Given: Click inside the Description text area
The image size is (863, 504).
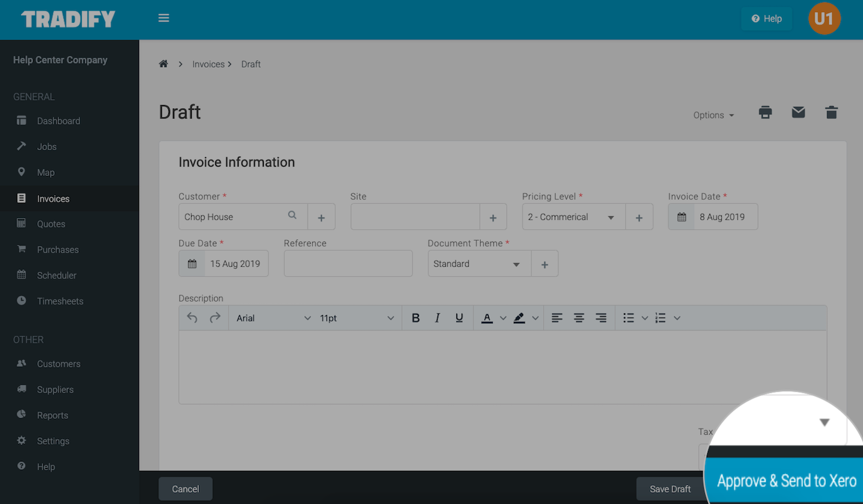Looking at the screenshot, I should click(x=502, y=367).
